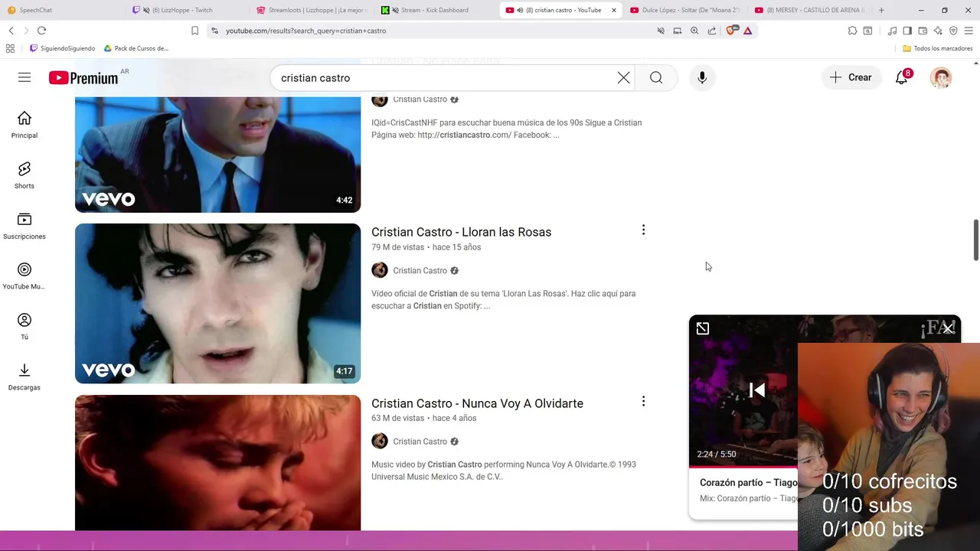Viewport: 980px width, 551px height.
Task: Open options menu for Nunca Voy A Olvidarte
Action: point(643,401)
